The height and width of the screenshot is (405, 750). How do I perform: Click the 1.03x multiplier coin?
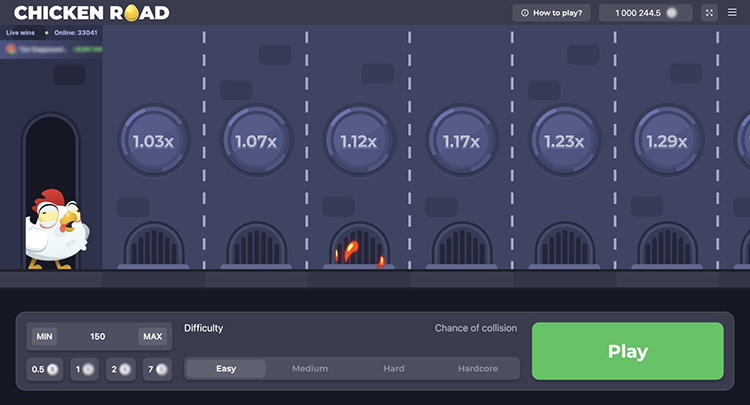pos(153,142)
